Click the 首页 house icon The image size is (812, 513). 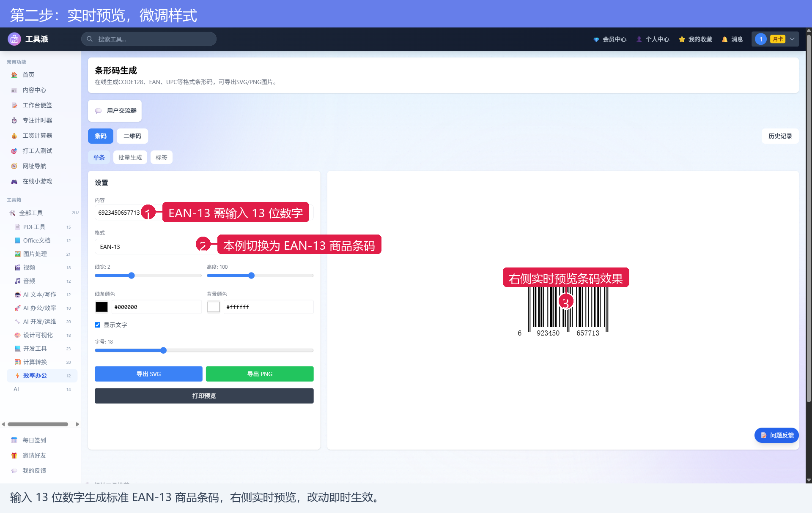[x=14, y=75]
